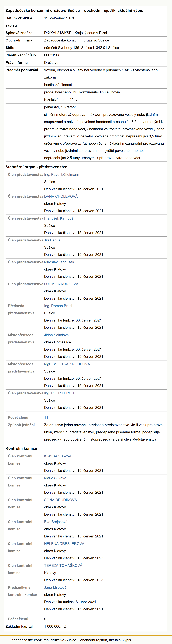Select the Miroslav Janoušek link

point(59,262)
